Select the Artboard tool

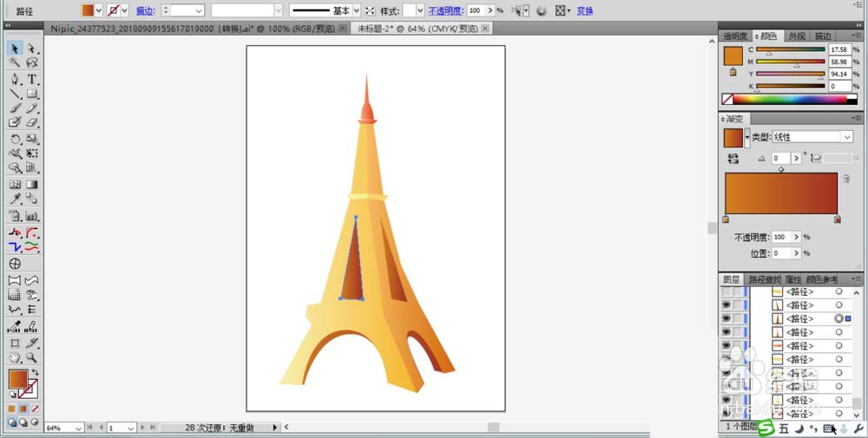pyautogui.click(x=15, y=343)
